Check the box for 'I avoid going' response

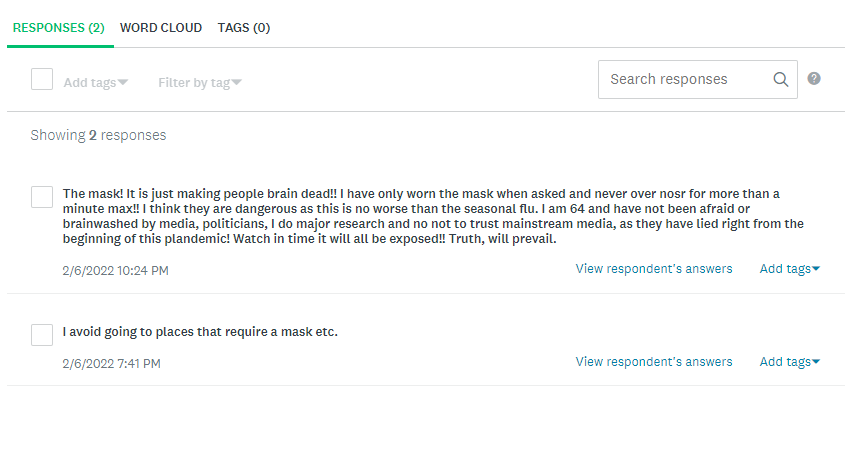[42, 335]
